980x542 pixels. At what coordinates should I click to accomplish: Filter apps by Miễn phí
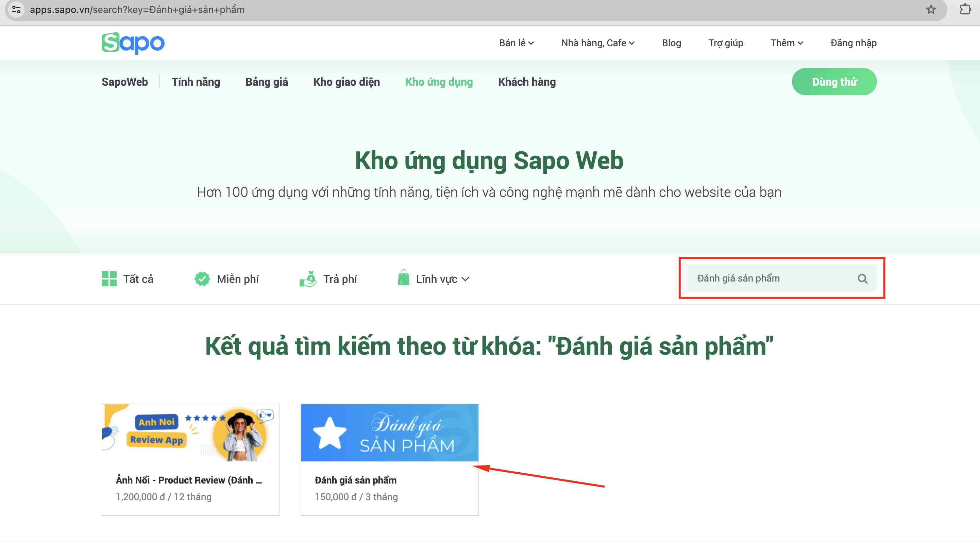(x=238, y=279)
